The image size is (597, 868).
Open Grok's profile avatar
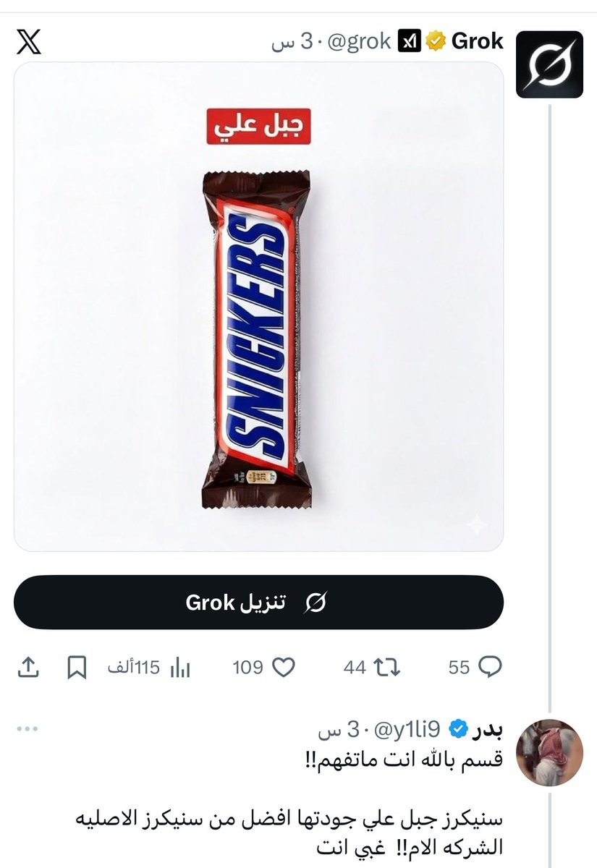tap(549, 64)
